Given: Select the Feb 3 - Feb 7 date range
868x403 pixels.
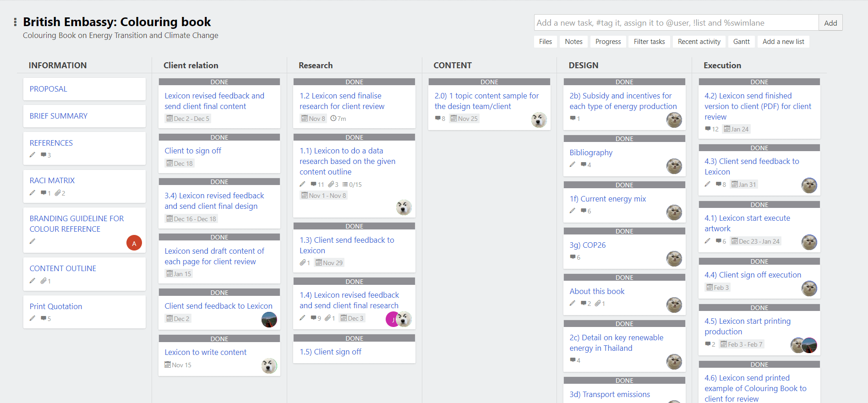Looking at the screenshot, I should (x=741, y=344).
